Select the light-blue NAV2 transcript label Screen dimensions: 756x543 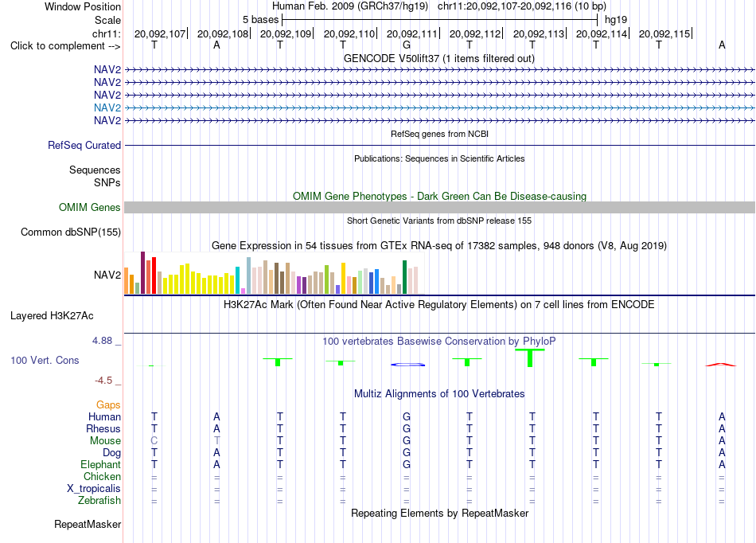107,107
